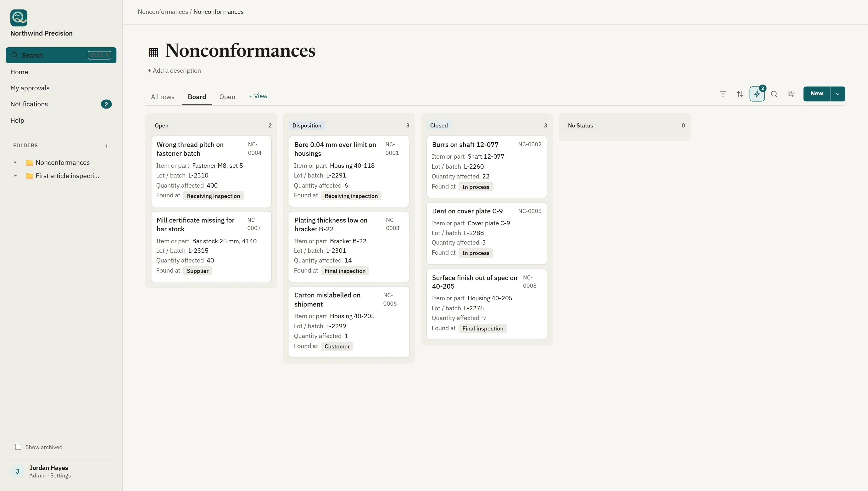Click lot value L-2310
The height and width of the screenshot is (491, 868).
(x=198, y=175)
